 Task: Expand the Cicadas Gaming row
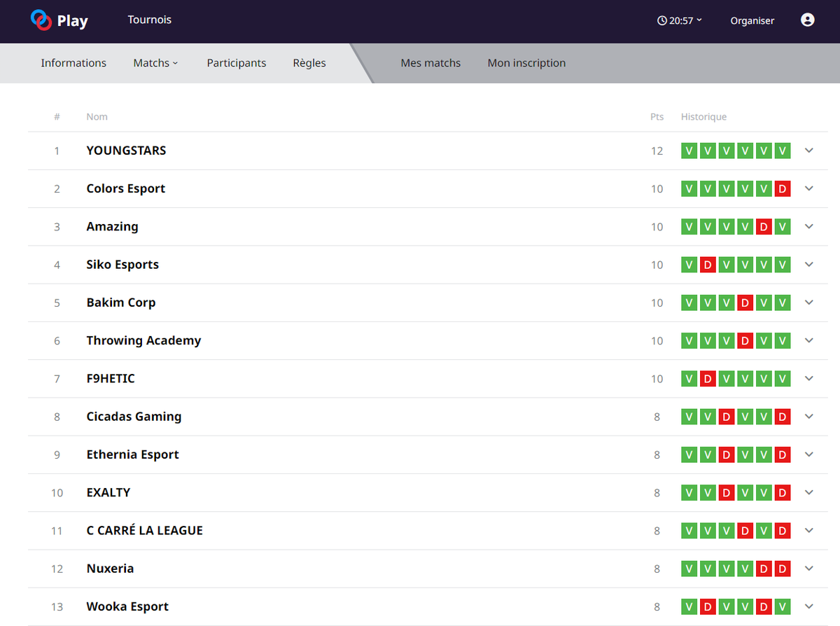coord(809,417)
